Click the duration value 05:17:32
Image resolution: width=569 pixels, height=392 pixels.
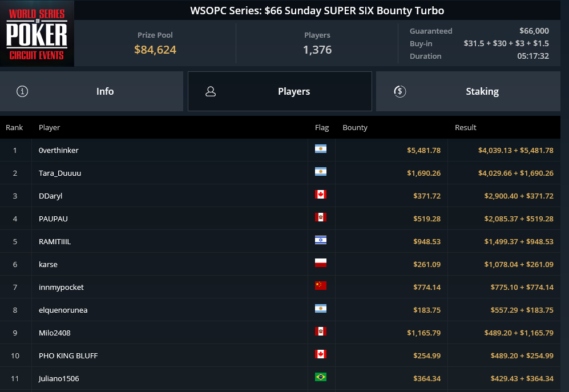533,56
